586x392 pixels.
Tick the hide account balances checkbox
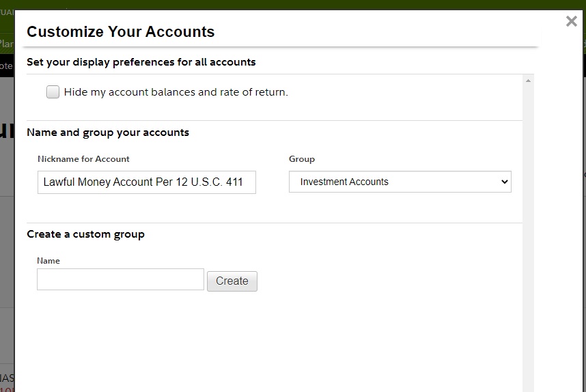pyautogui.click(x=53, y=92)
